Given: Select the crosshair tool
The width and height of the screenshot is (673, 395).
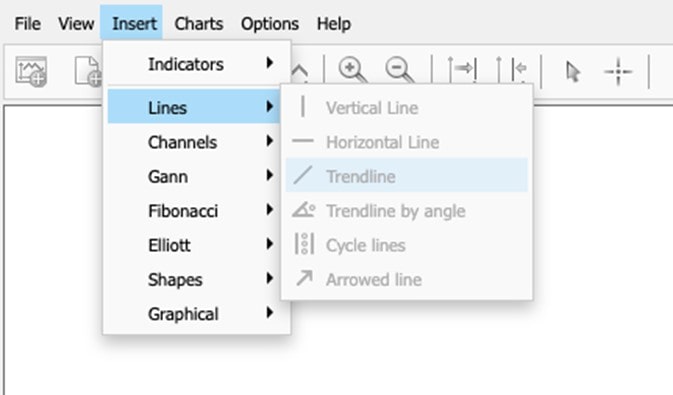Looking at the screenshot, I should click(618, 71).
